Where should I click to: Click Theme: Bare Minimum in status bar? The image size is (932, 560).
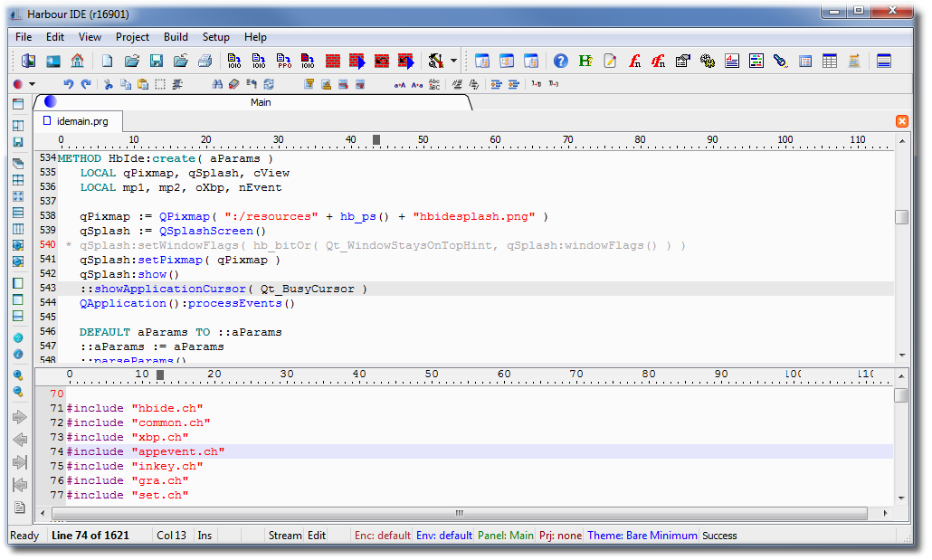point(642,536)
